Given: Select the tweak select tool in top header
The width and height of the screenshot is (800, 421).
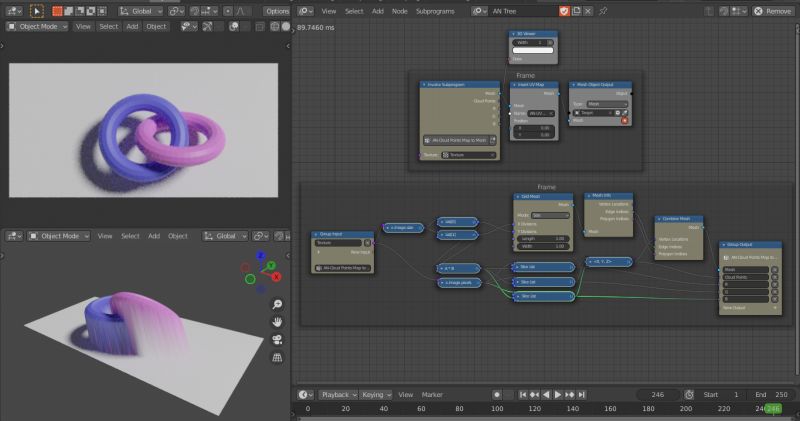Looking at the screenshot, I should pos(37,11).
